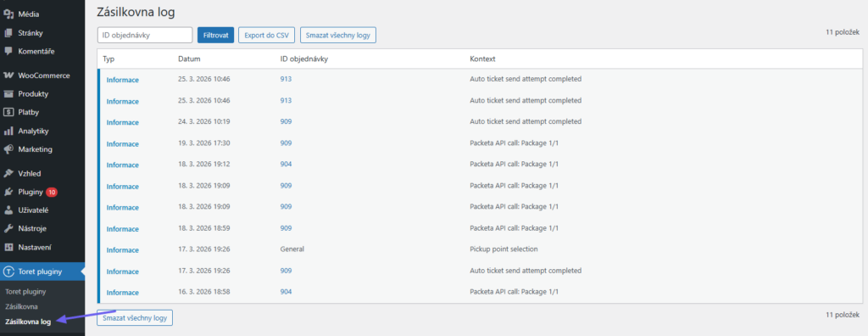This screenshot has height=336, width=868.
Task: Click the Stránky pages icon
Action: coord(8,33)
